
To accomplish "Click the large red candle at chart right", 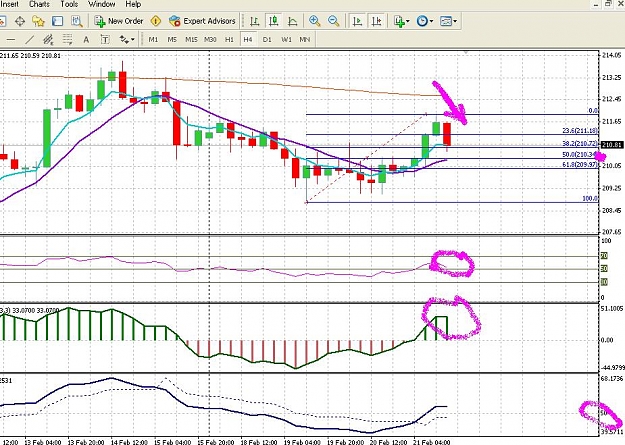I will 447,134.
